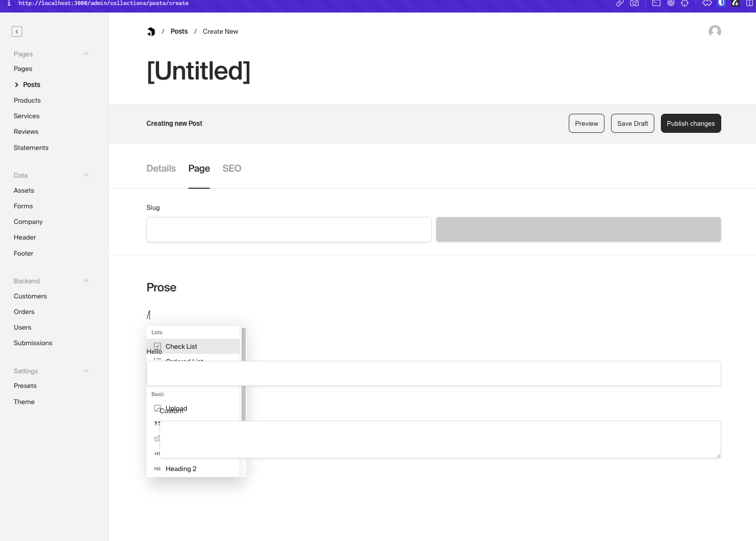The width and height of the screenshot is (756, 541).
Task: Collapse the Data section in the sidebar
Action: pos(86,175)
